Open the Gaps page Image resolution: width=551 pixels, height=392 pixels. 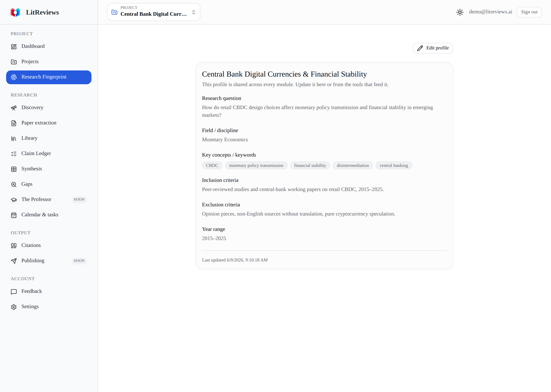[49, 184]
